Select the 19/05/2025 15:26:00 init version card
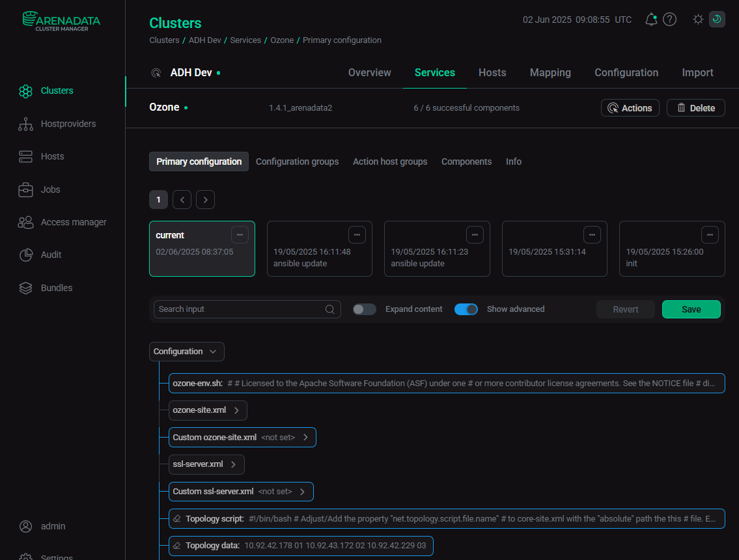This screenshot has width=739, height=560. pos(671,249)
